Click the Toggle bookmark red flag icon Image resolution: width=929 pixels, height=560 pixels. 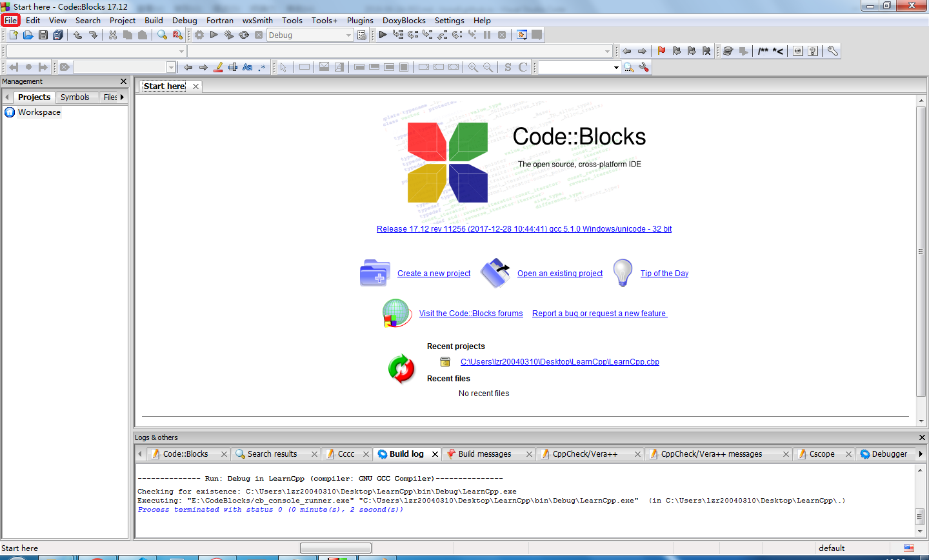(661, 50)
